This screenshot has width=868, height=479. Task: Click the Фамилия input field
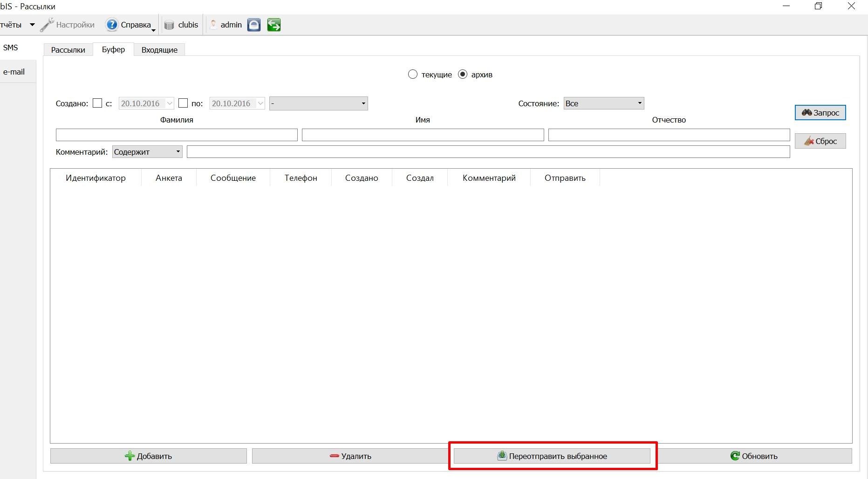point(177,135)
